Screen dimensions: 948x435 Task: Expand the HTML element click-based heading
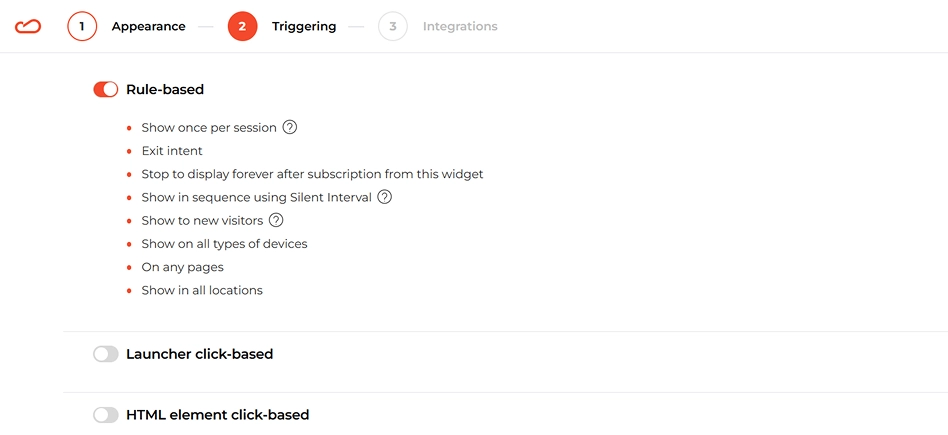pos(218,415)
